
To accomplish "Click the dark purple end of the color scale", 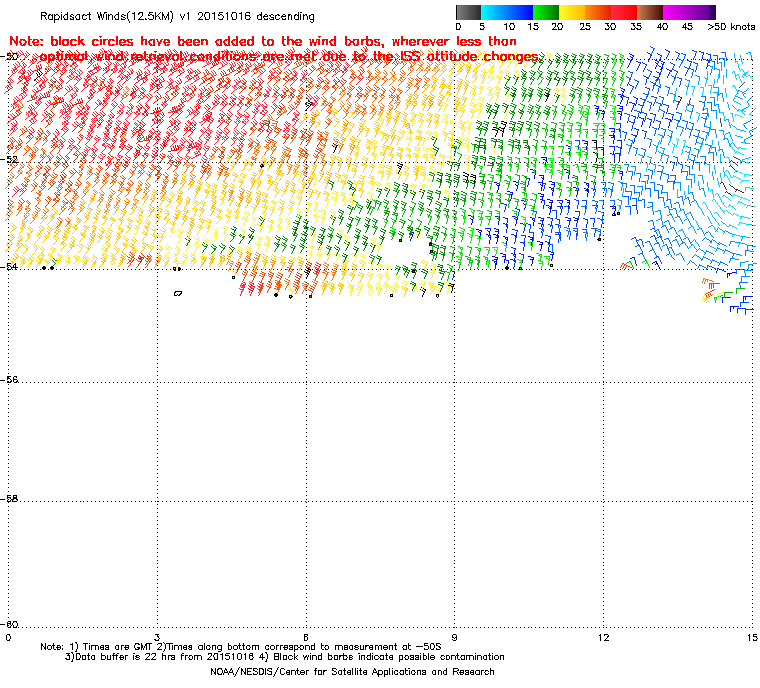I will (x=711, y=12).
